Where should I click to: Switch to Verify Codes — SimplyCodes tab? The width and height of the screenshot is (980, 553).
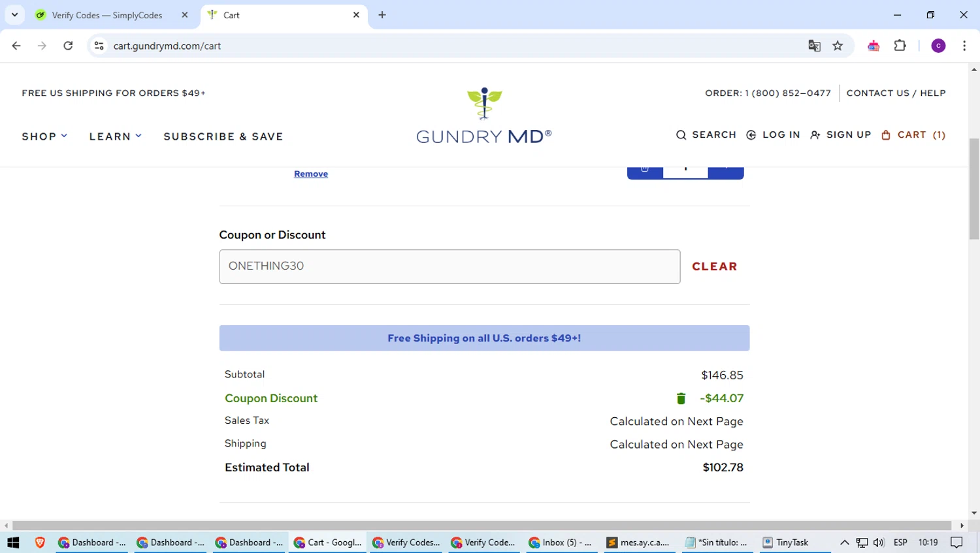coord(107,15)
